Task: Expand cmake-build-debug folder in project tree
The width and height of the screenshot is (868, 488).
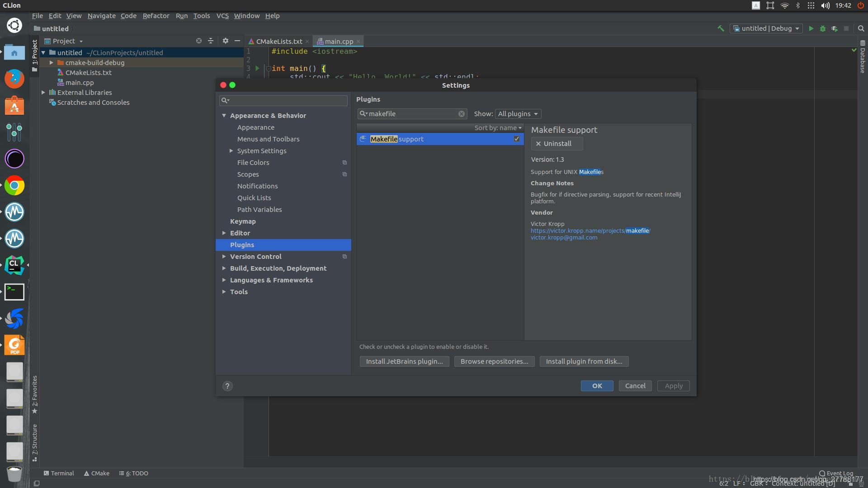Action: 52,63
